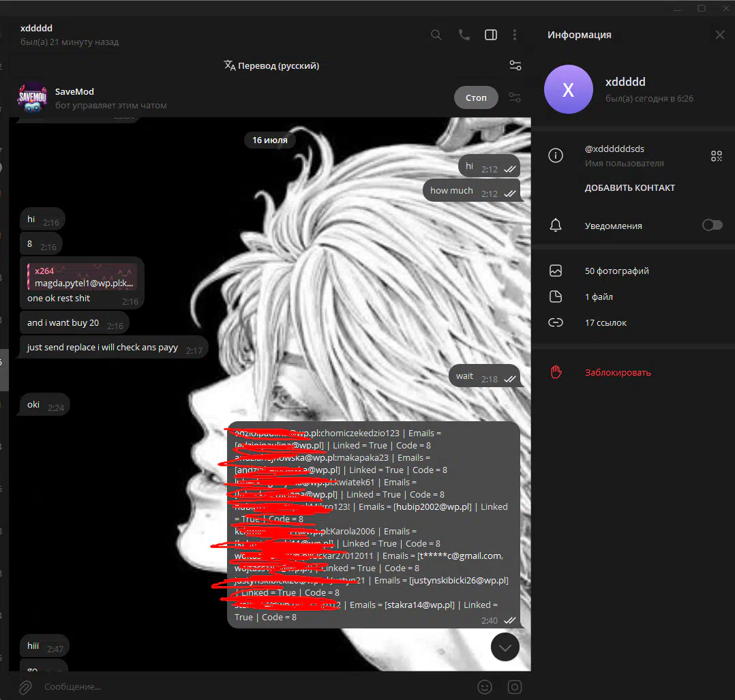Click the info circle icon by username
This screenshot has width=735, height=700.
[x=556, y=155]
